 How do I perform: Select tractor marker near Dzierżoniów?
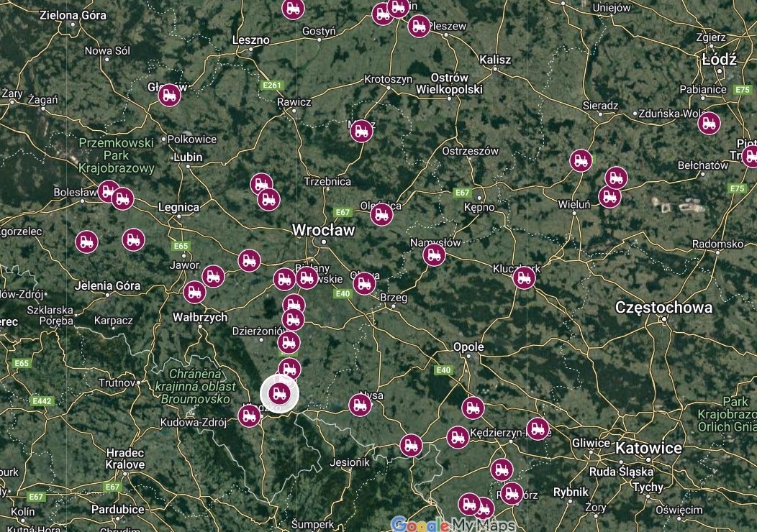[289, 342]
